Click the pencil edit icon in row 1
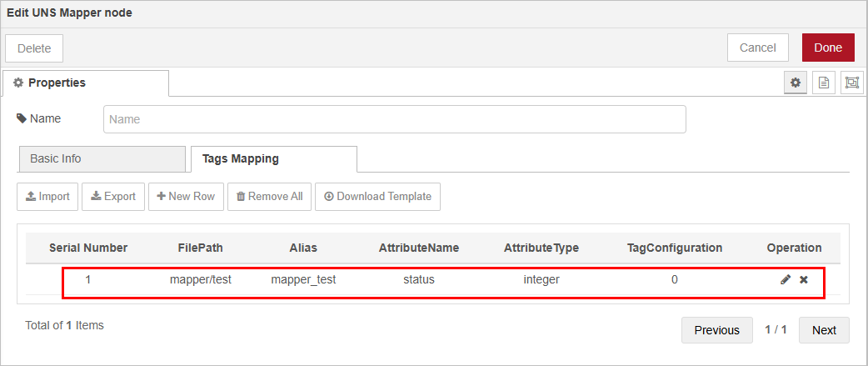This screenshot has width=868, height=366. [x=786, y=280]
